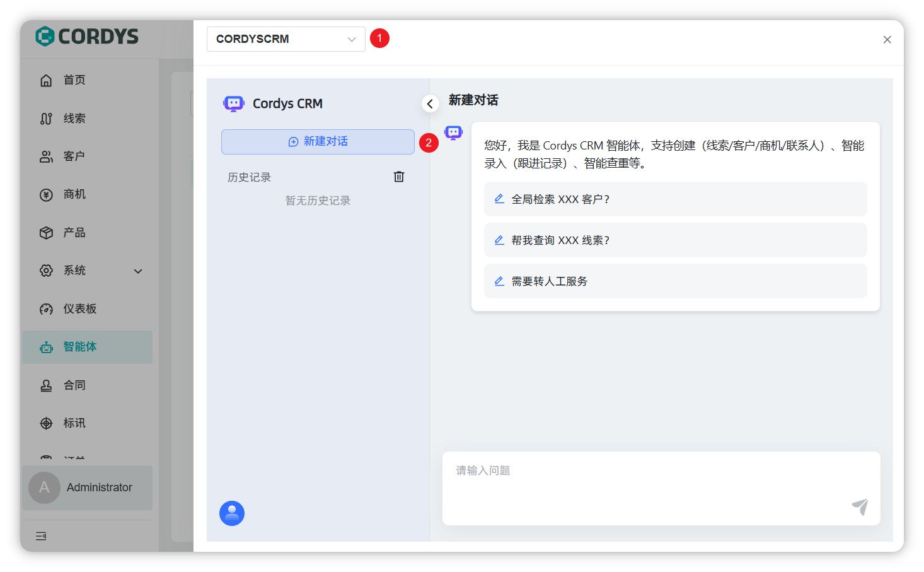Collapse the conversation list panel
This screenshot has width=924, height=572.
point(430,103)
